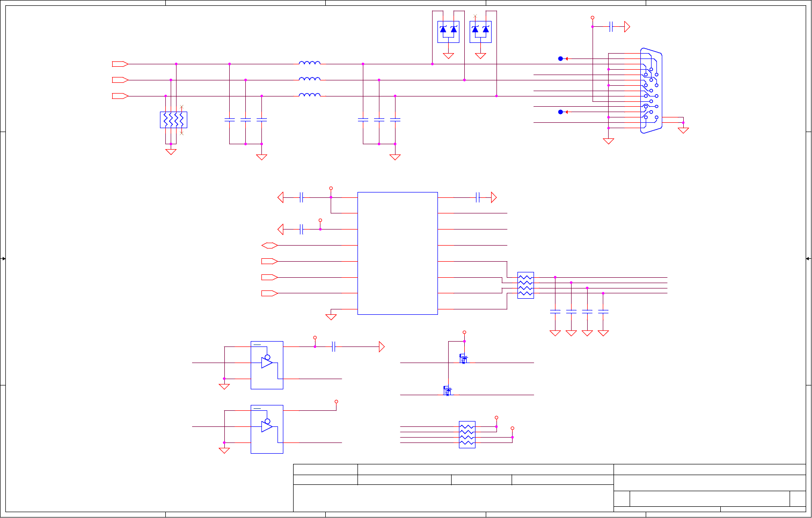The width and height of the screenshot is (812, 518).
Task: Pick the four-resistor array near left input ports
Action: 174,120
